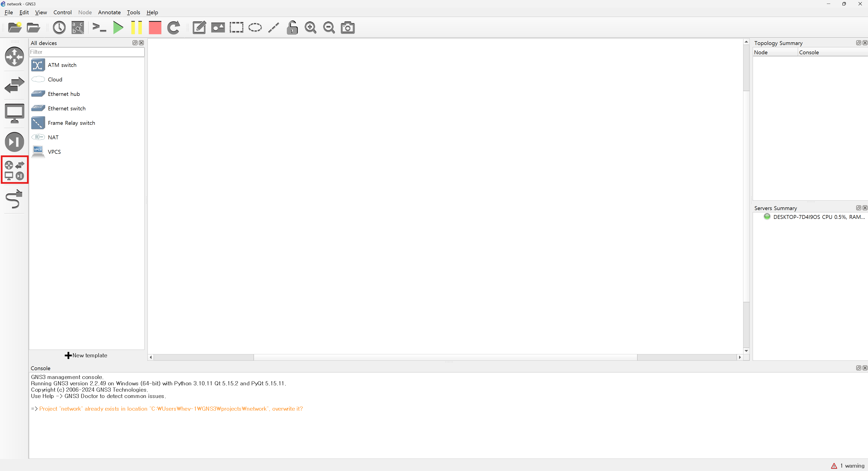This screenshot has width=868, height=471.
Task: Click the take screenshot camera icon
Action: point(347,28)
